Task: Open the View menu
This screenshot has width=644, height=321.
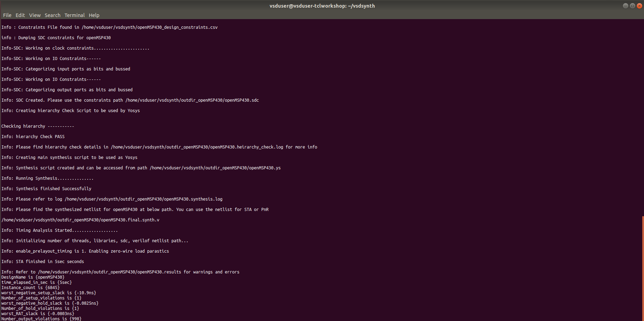Action: (x=35, y=15)
